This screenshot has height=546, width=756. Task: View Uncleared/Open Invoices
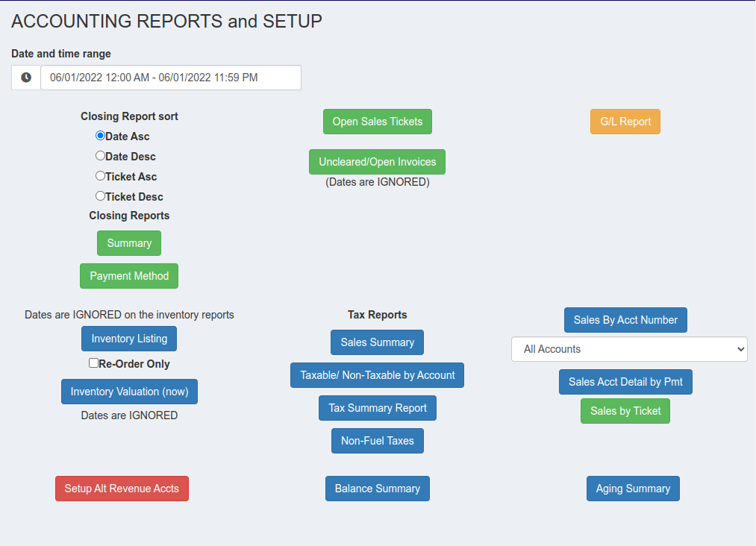(x=377, y=162)
